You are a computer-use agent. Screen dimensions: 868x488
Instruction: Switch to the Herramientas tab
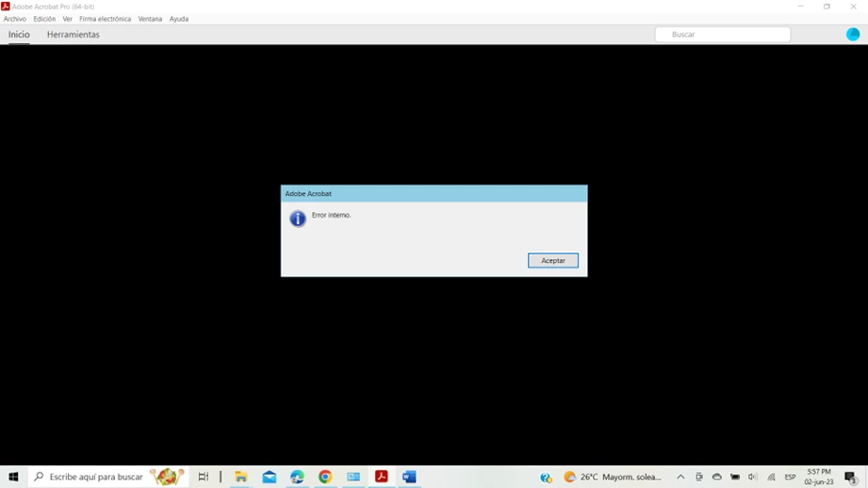click(x=74, y=34)
